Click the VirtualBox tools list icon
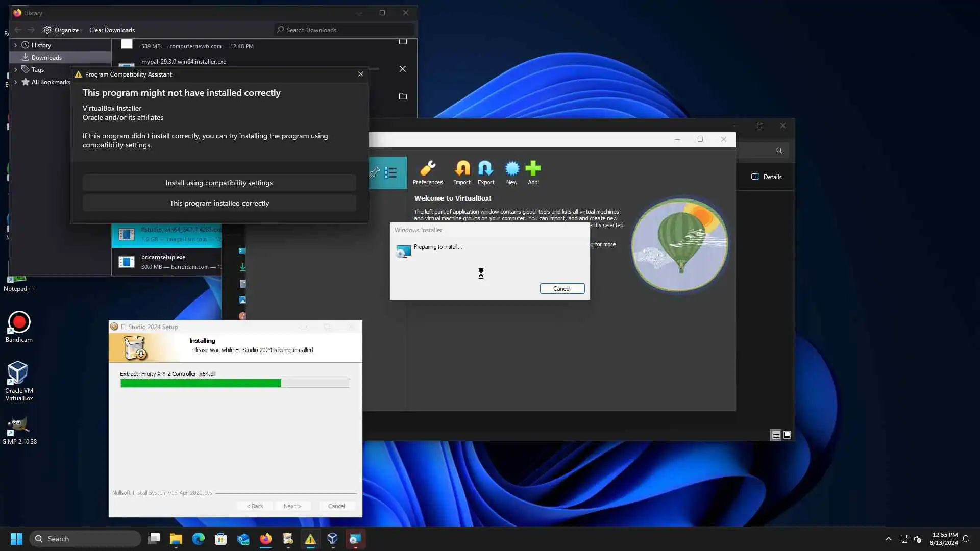This screenshot has height=551, width=980. click(391, 173)
